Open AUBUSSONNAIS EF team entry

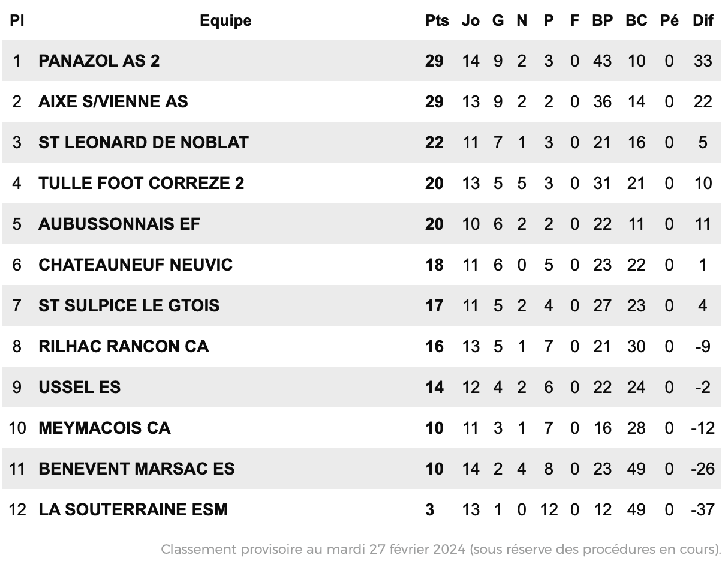pos(119,224)
